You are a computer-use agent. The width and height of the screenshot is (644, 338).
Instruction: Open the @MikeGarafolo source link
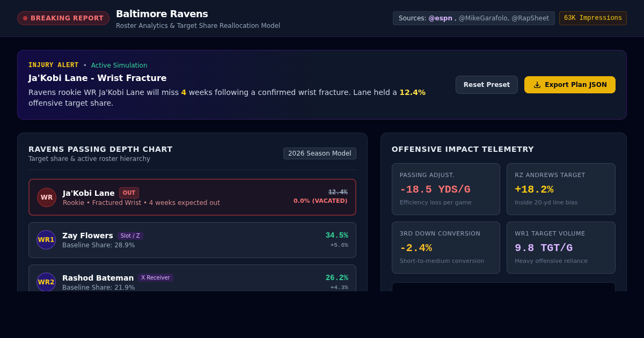pyautogui.click(x=483, y=18)
